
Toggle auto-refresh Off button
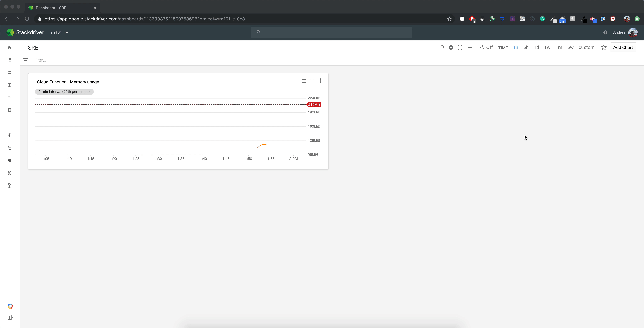click(x=486, y=47)
